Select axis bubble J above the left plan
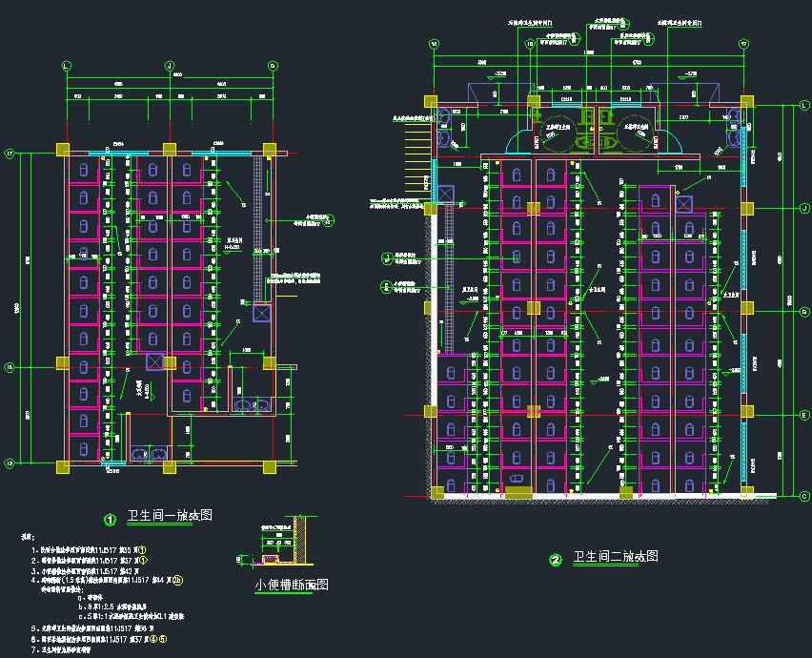 pyautogui.click(x=170, y=67)
